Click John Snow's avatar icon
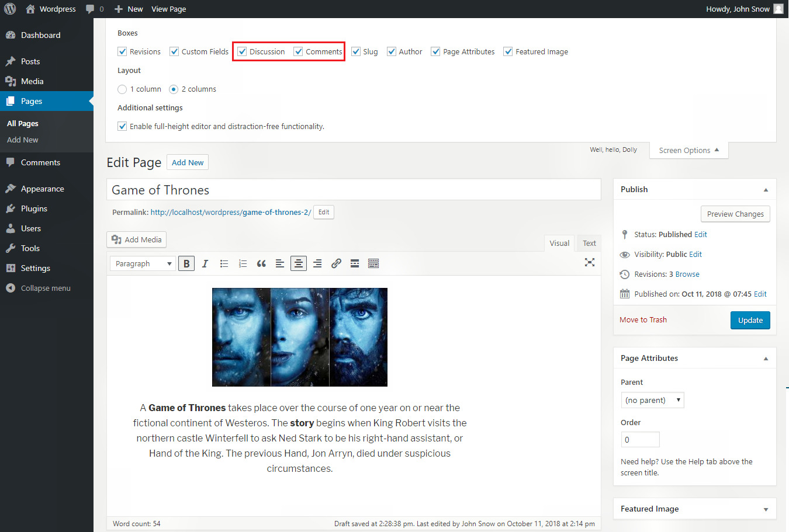This screenshot has height=532, width=789. click(x=778, y=9)
